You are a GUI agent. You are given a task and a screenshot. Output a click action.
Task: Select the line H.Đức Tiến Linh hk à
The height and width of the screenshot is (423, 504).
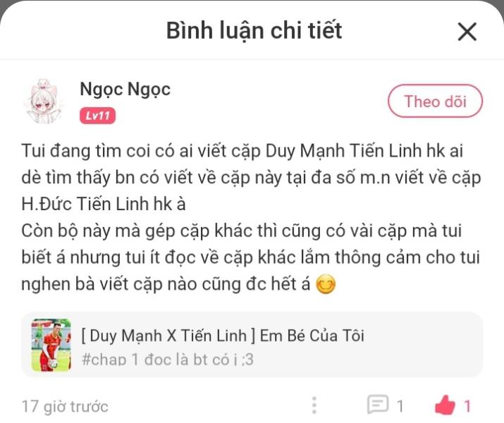coord(104,204)
